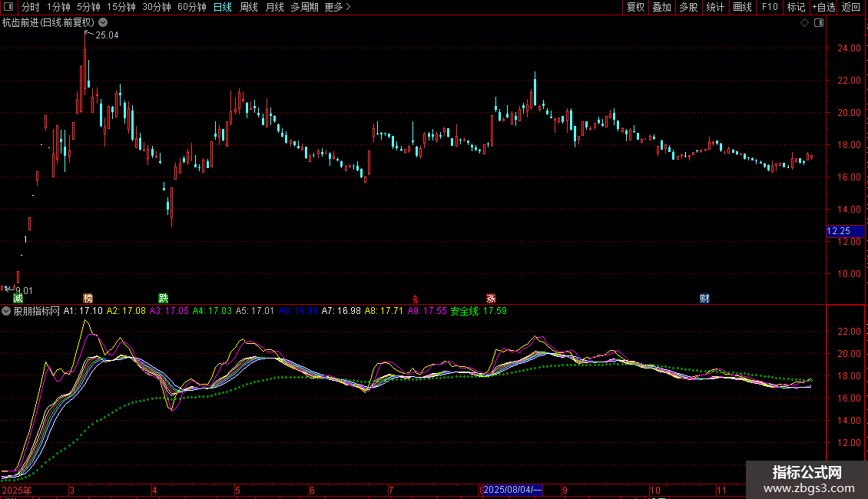Toggle the right side panel icon
The width and height of the screenshot is (868, 499).
pyautogui.click(x=819, y=23)
